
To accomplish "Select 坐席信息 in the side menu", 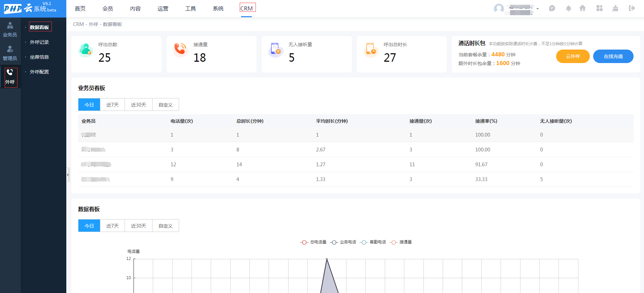I will click(x=39, y=57).
